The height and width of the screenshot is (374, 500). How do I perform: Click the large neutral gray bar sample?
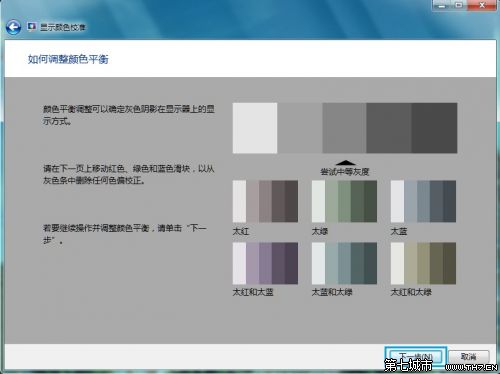[x=345, y=128]
